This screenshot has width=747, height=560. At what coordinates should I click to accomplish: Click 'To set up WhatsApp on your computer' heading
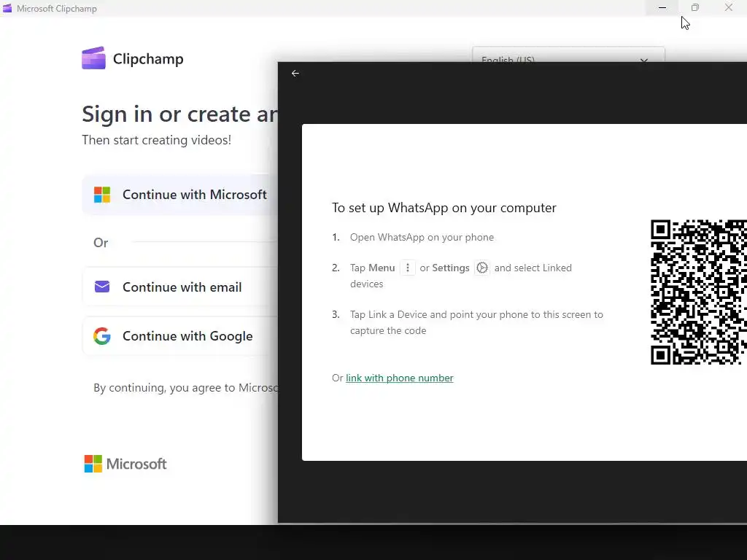tap(444, 208)
